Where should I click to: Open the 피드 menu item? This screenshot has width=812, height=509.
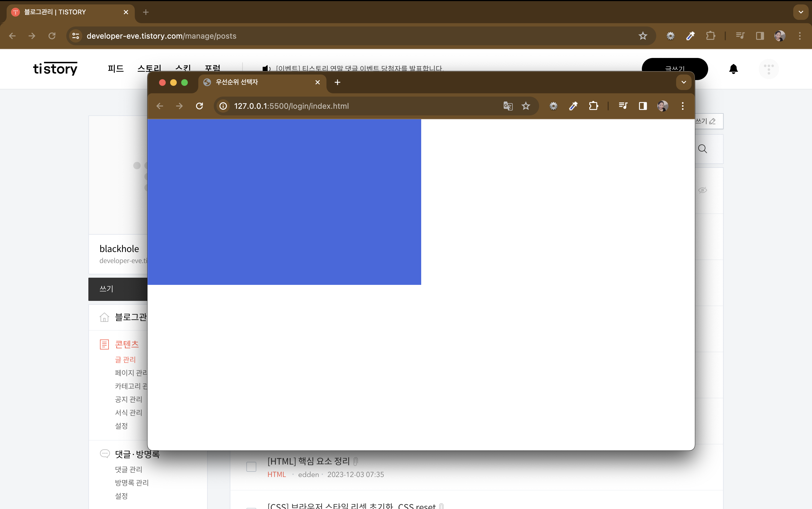tap(115, 69)
